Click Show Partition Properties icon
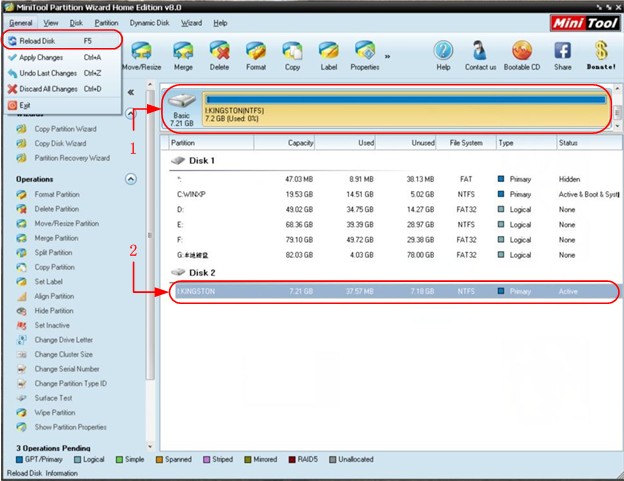 (21, 427)
